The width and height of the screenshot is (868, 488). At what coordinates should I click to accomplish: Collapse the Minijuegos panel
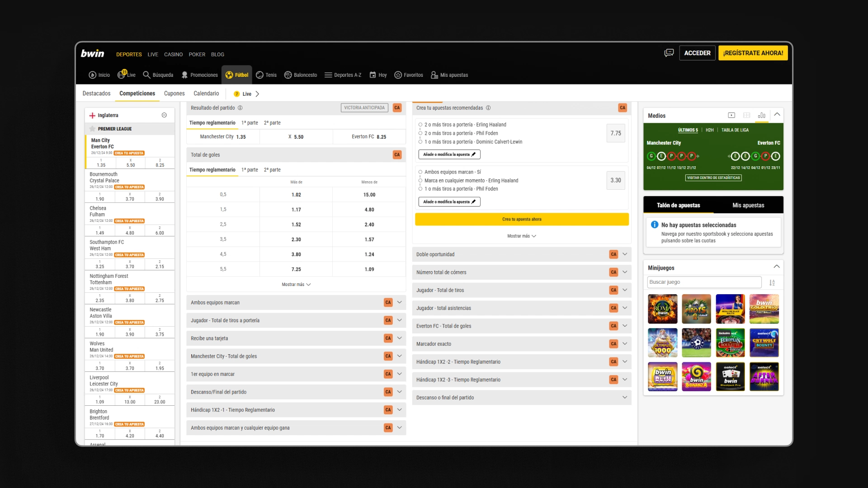[777, 267]
